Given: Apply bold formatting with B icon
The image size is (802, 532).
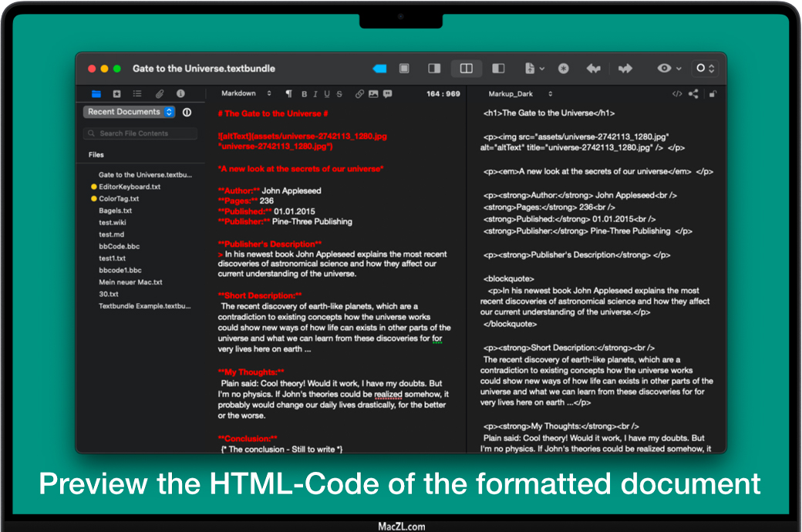Looking at the screenshot, I should tap(304, 94).
